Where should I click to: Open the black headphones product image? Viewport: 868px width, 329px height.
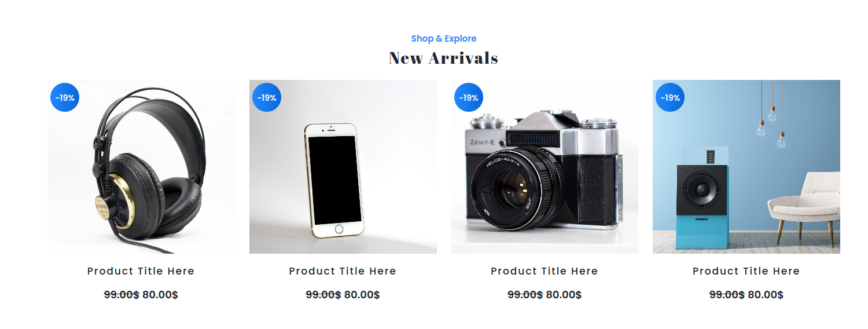click(141, 167)
